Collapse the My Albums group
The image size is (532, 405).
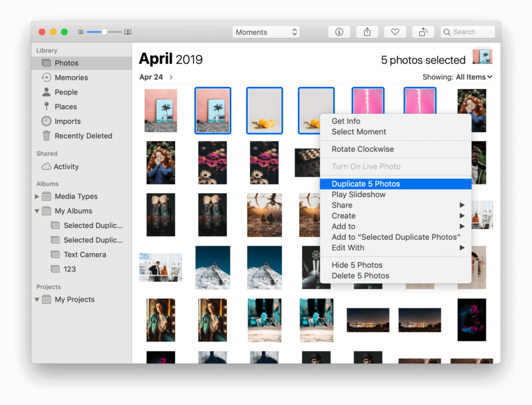[x=37, y=211]
